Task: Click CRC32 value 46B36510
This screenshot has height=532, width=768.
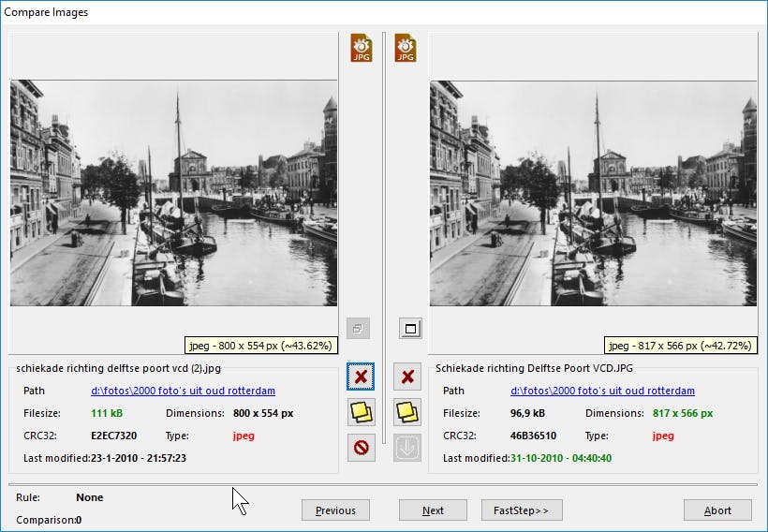Action: (x=534, y=436)
